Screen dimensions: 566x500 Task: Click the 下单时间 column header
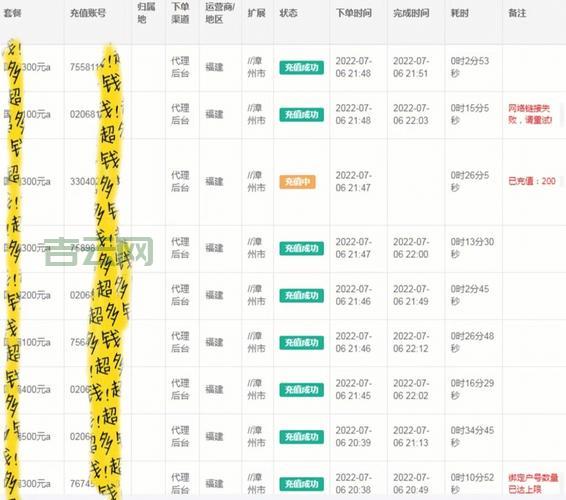(354, 13)
